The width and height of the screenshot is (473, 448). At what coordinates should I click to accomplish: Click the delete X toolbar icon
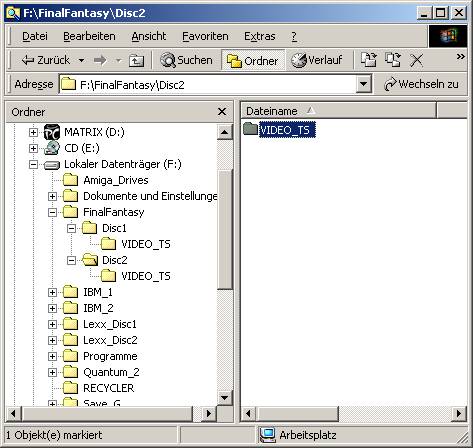click(417, 60)
